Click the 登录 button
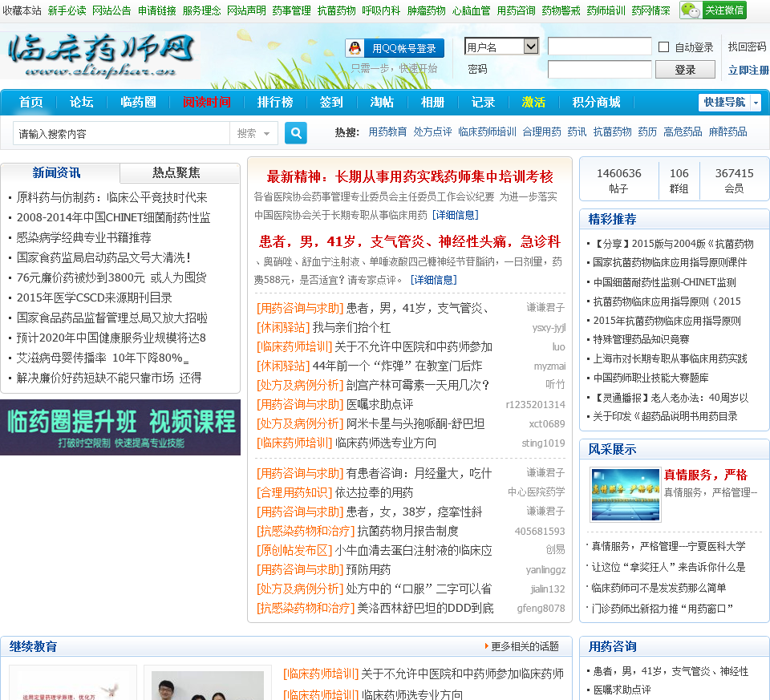This screenshot has height=700, width=770. click(x=685, y=70)
